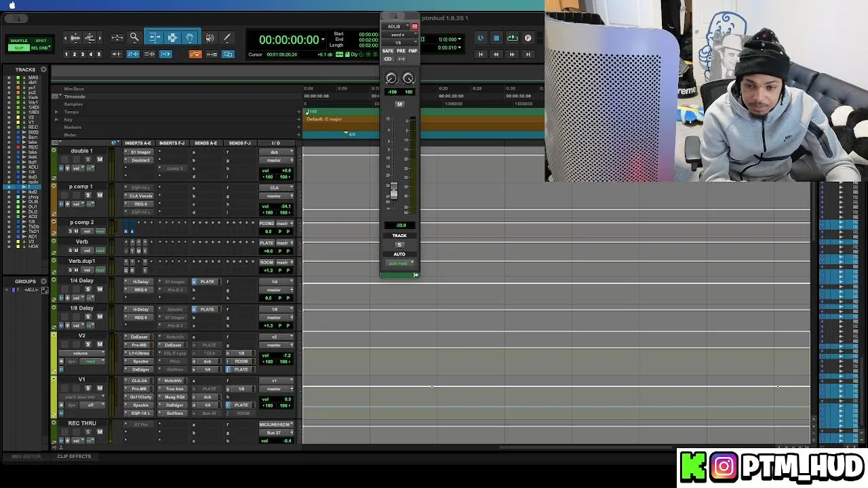Open the Clip Effects tab

pos(74,456)
